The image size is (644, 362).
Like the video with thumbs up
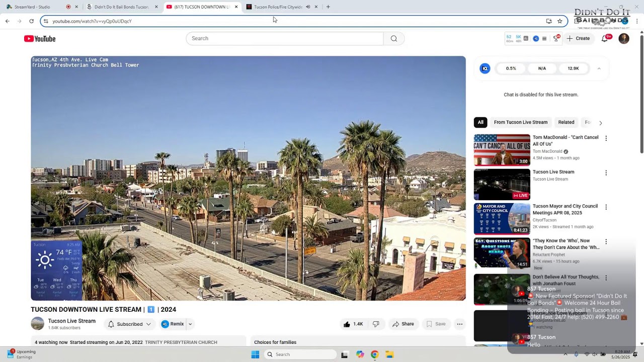coord(353,324)
